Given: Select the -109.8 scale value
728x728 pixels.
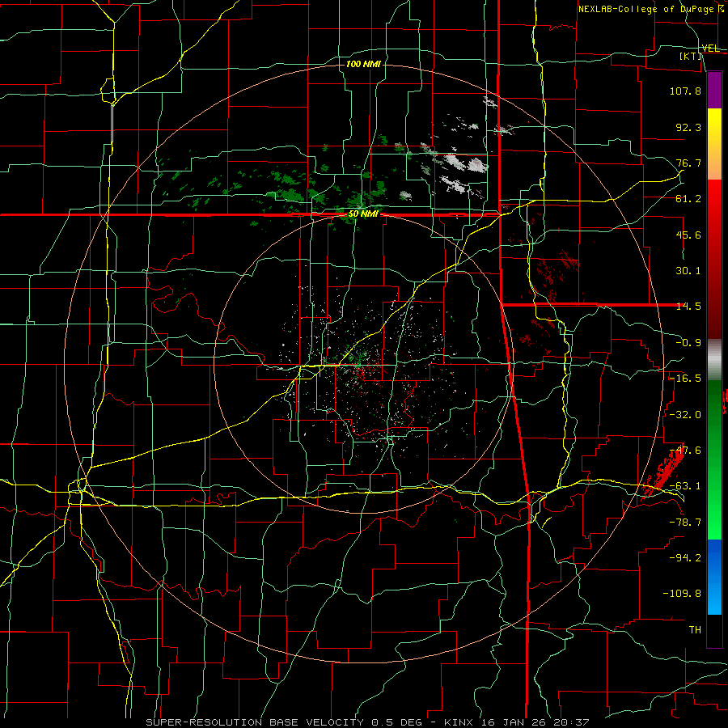Looking at the screenshot, I should 682,594.
